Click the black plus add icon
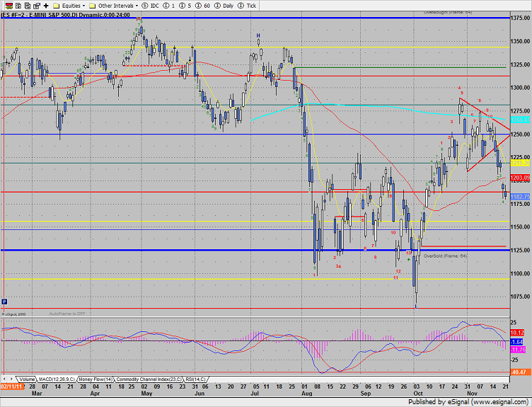Screen dimensions: 532x407 (46, 6)
